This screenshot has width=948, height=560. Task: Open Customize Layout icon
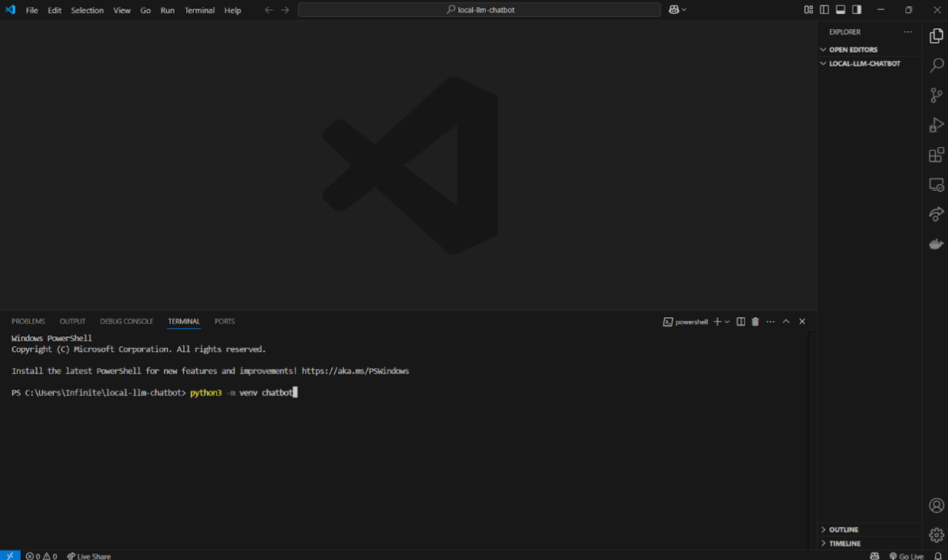point(808,10)
